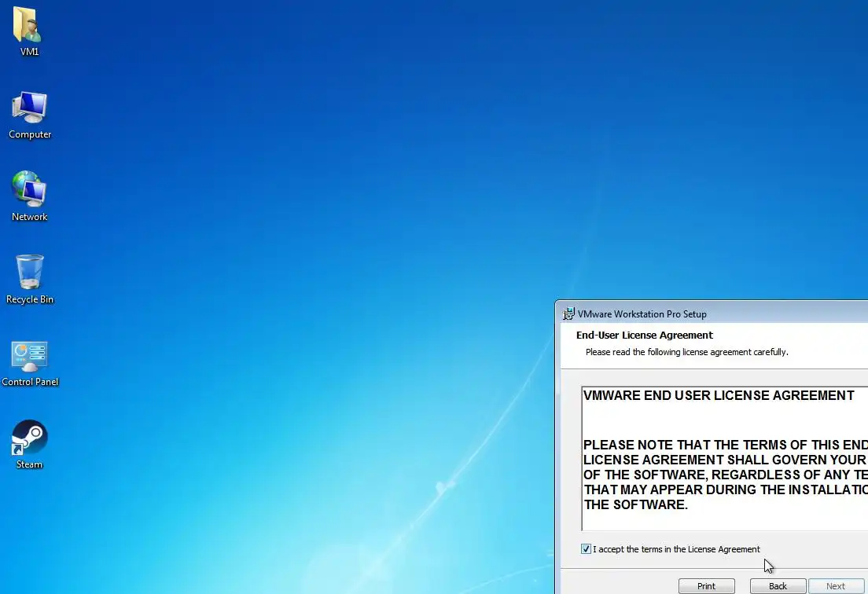The image size is (868, 594).
Task: Go Back in the VMware setup
Action: coord(778,586)
